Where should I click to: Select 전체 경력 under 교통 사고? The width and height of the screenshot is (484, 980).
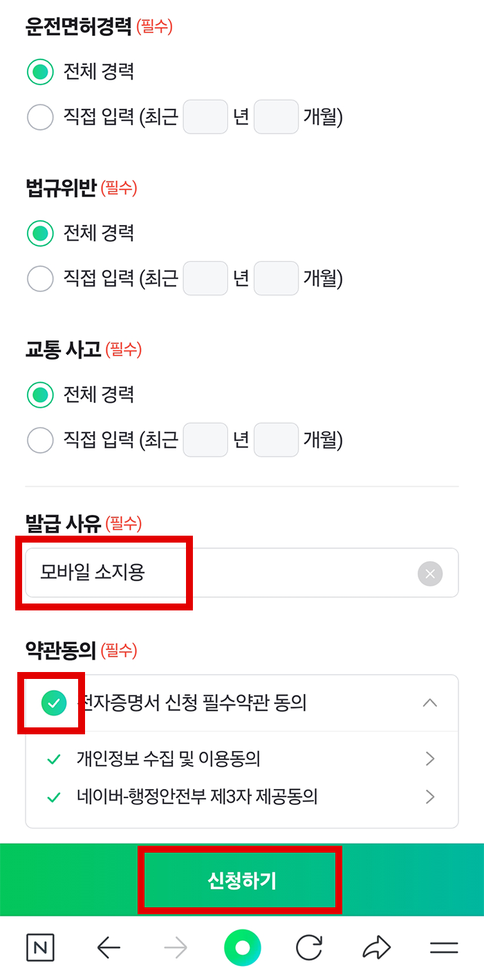[x=40, y=394]
